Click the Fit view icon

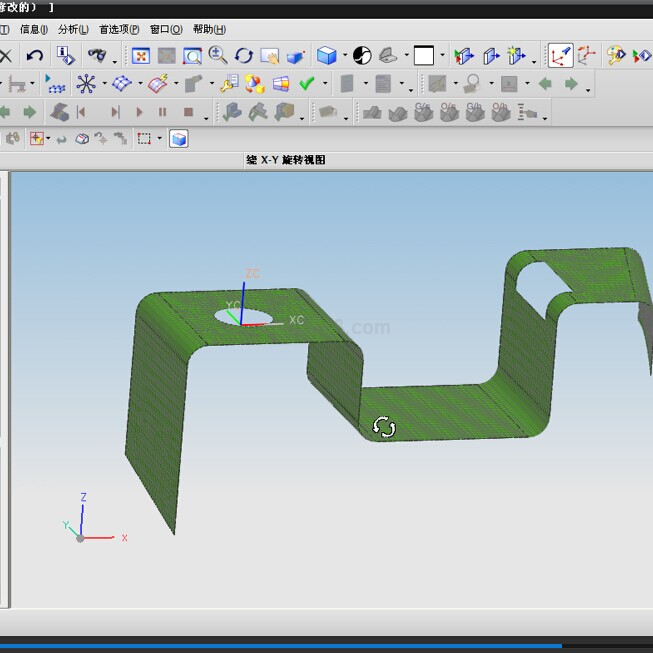tap(141, 56)
